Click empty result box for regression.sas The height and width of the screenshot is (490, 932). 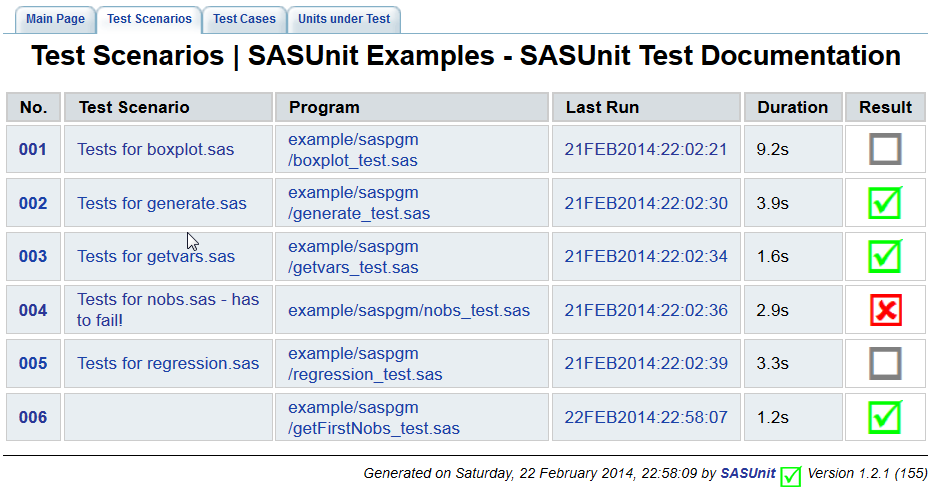885,363
